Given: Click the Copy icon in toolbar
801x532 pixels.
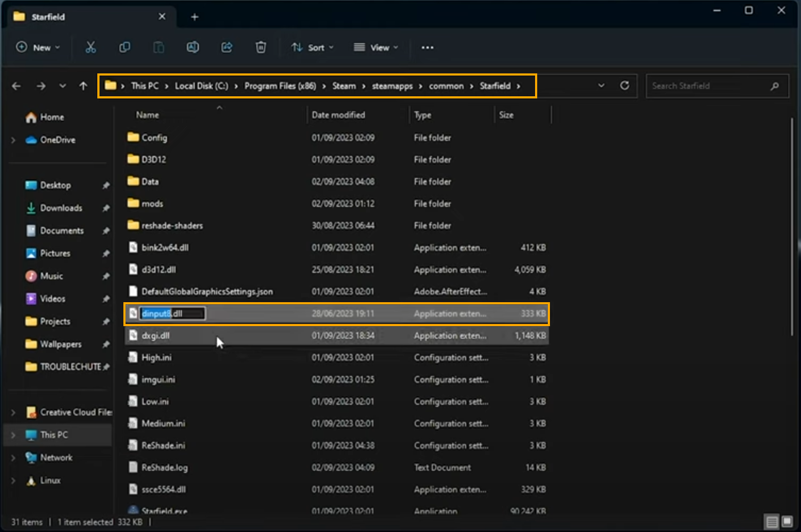Looking at the screenshot, I should pos(124,47).
